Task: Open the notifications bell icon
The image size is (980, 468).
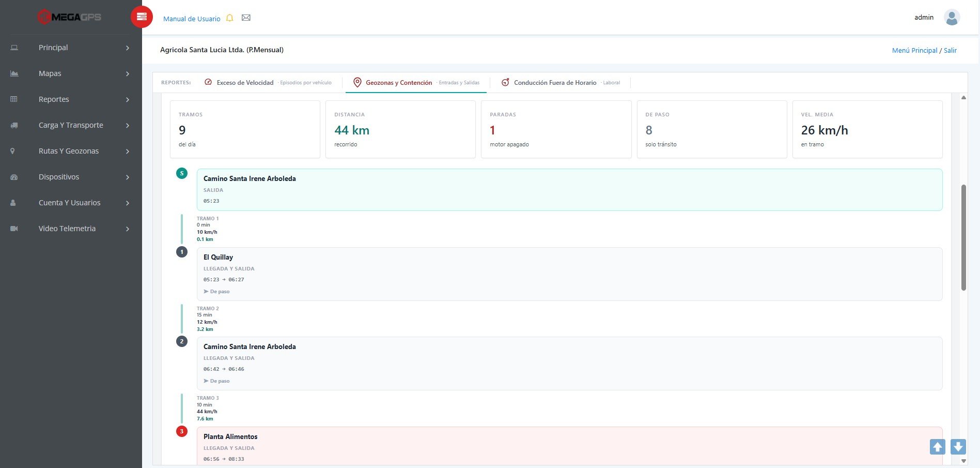Action: tap(230, 18)
